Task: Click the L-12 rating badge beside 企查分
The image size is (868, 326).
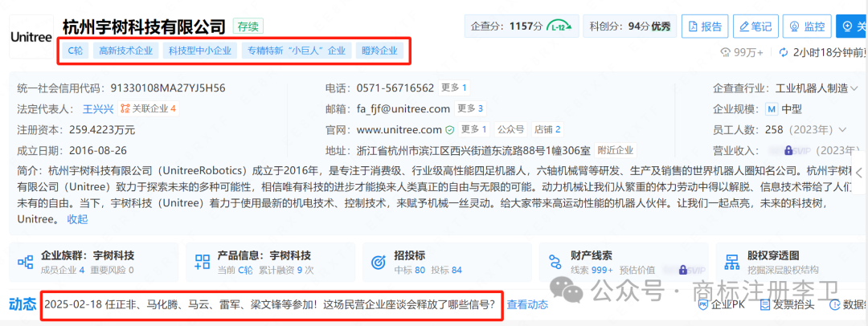Action: (x=559, y=26)
